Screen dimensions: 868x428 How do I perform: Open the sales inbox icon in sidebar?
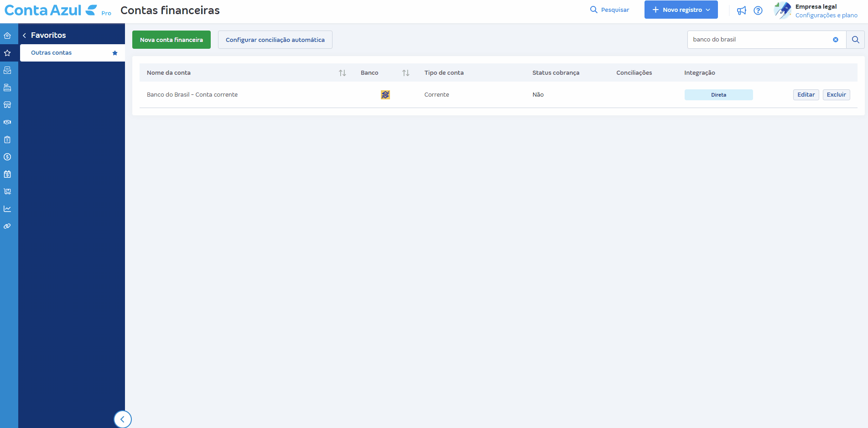click(8, 70)
